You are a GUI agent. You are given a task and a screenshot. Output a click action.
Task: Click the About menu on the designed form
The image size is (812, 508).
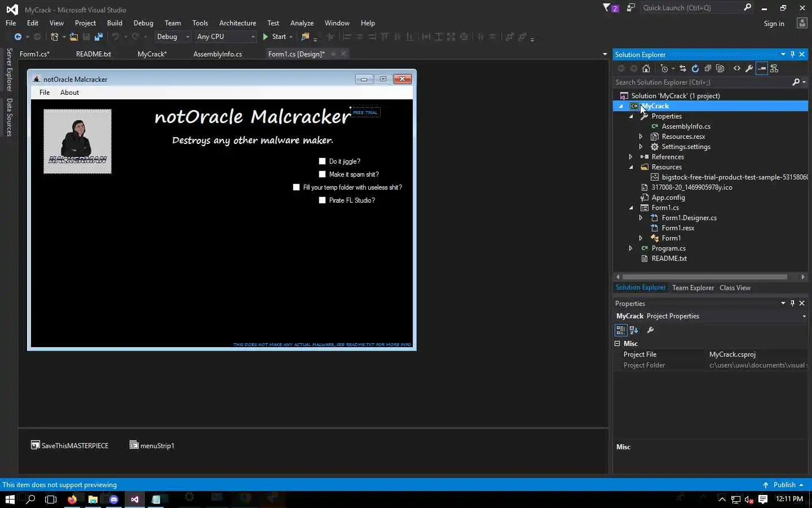click(x=69, y=93)
